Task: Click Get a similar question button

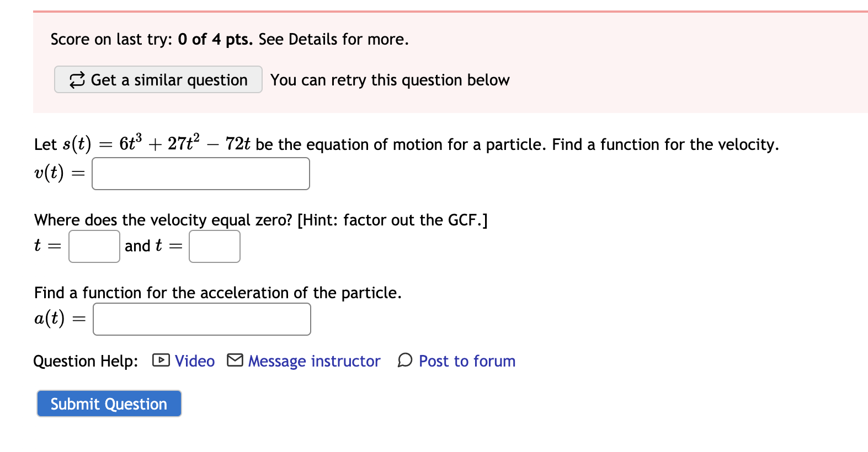Action: (x=158, y=79)
